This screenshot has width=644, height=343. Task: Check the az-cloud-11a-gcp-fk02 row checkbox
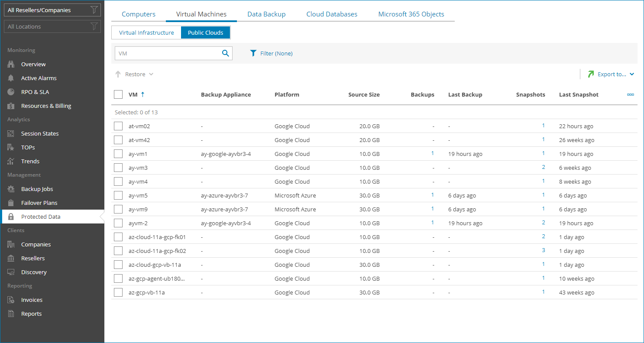coord(118,251)
